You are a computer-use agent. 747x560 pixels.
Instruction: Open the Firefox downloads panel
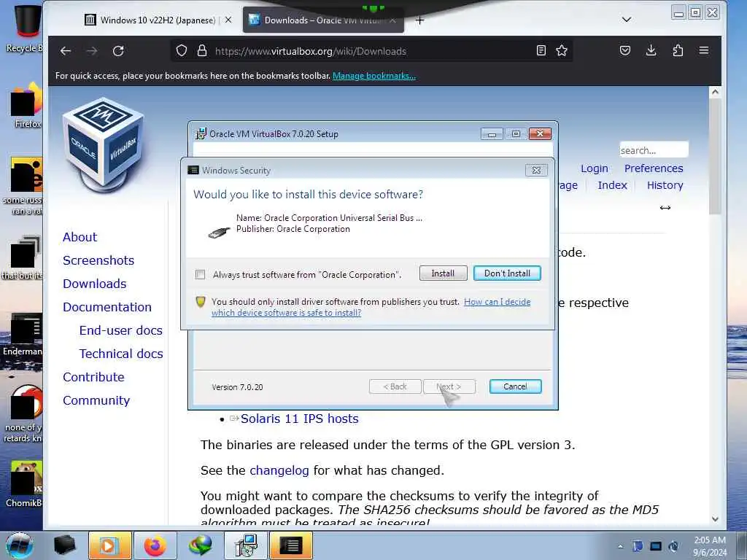(x=651, y=50)
